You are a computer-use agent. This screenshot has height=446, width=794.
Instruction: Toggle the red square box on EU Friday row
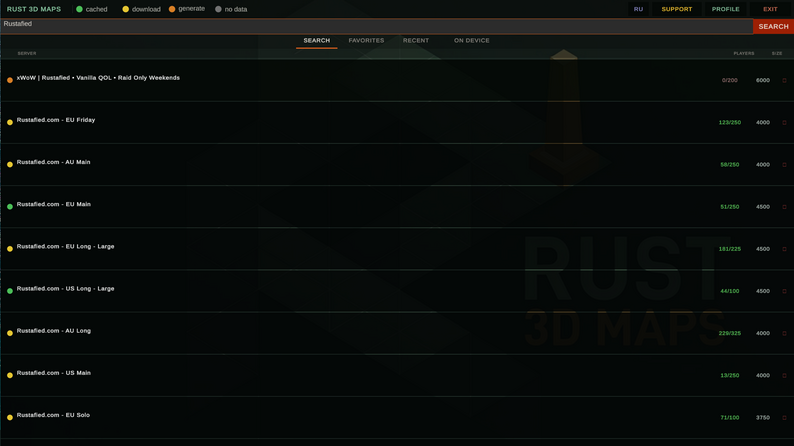pyautogui.click(x=784, y=123)
